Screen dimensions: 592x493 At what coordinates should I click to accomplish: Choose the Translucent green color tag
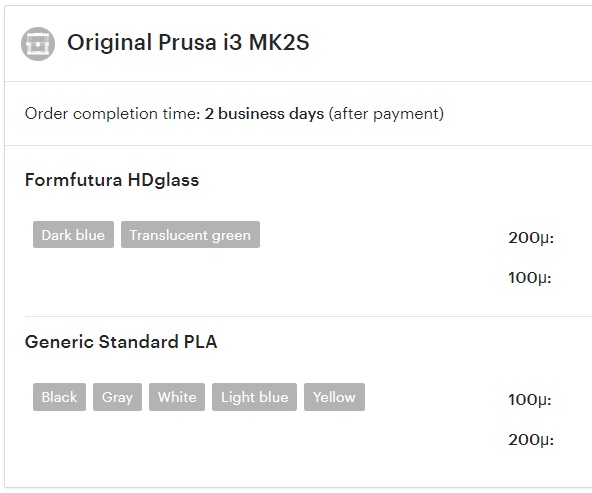click(190, 235)
